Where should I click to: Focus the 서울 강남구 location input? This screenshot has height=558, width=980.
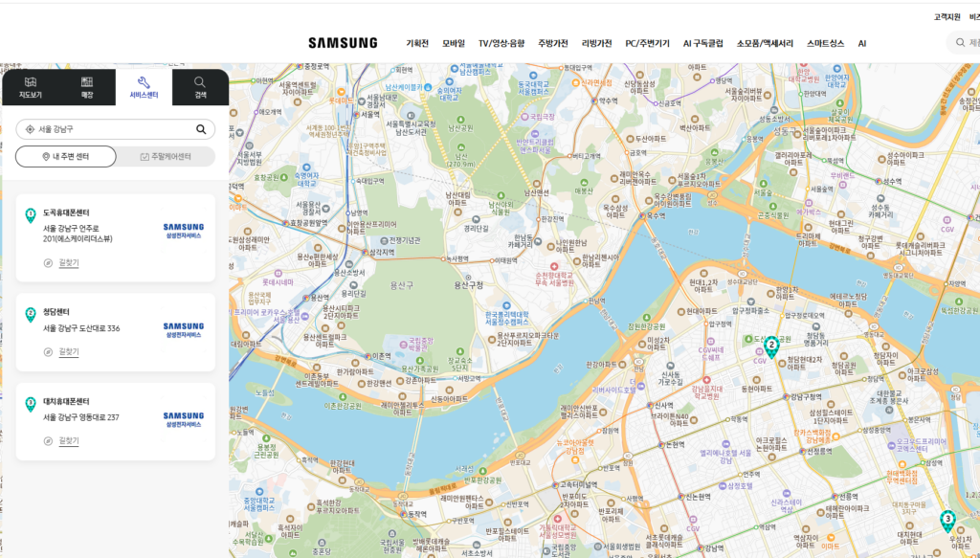(116, 129)
